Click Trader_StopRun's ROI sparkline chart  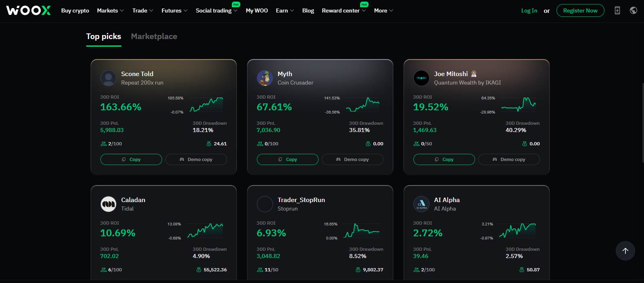click(362, 231)
